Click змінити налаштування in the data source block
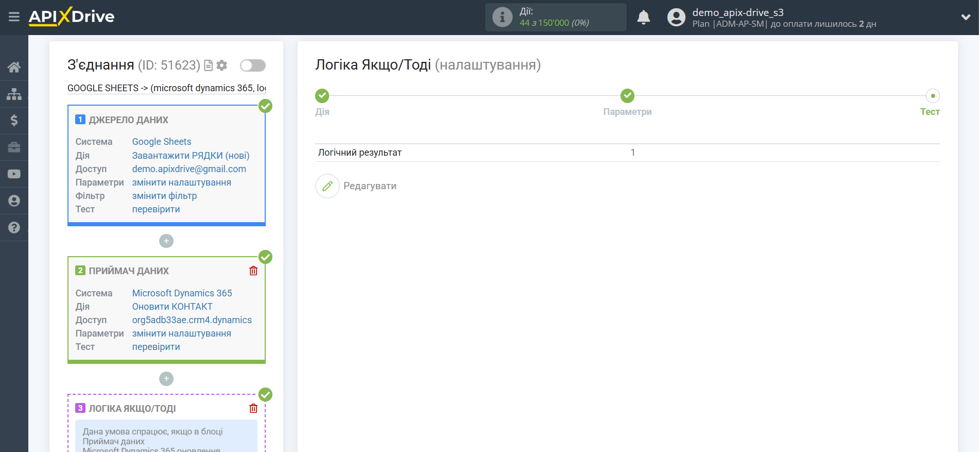980x452 pixels. (x=182, y=182)
